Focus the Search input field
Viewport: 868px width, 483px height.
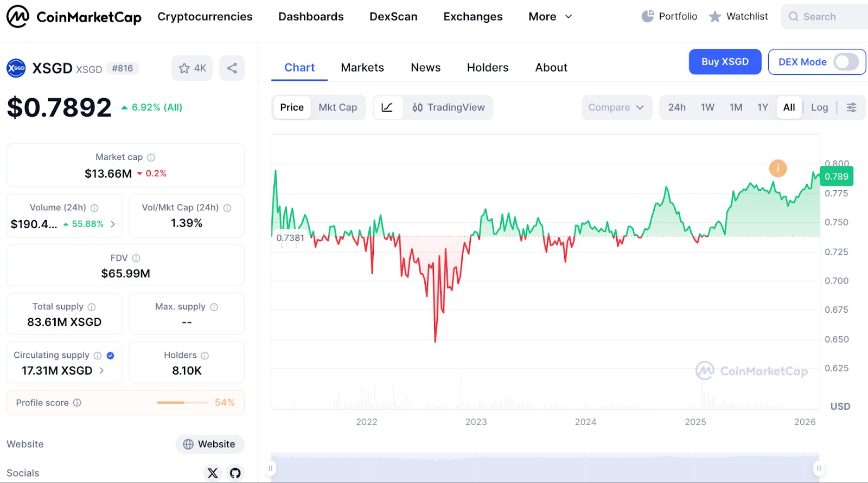825,17
